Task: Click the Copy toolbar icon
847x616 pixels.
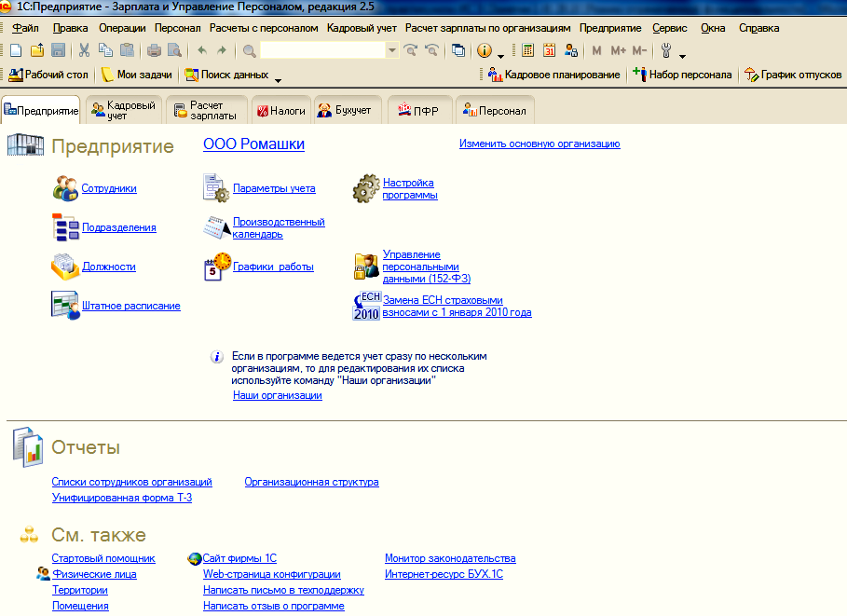Action: pos(105,50)
